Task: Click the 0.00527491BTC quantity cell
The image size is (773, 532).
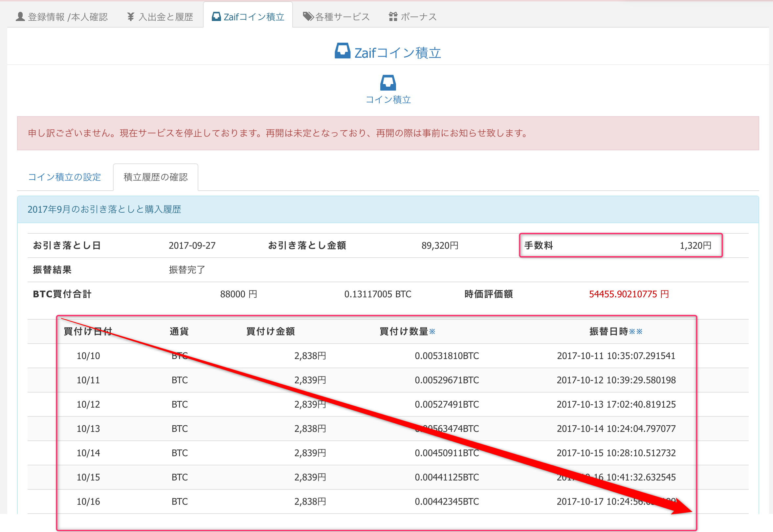Action: click(x=447, y=404)
